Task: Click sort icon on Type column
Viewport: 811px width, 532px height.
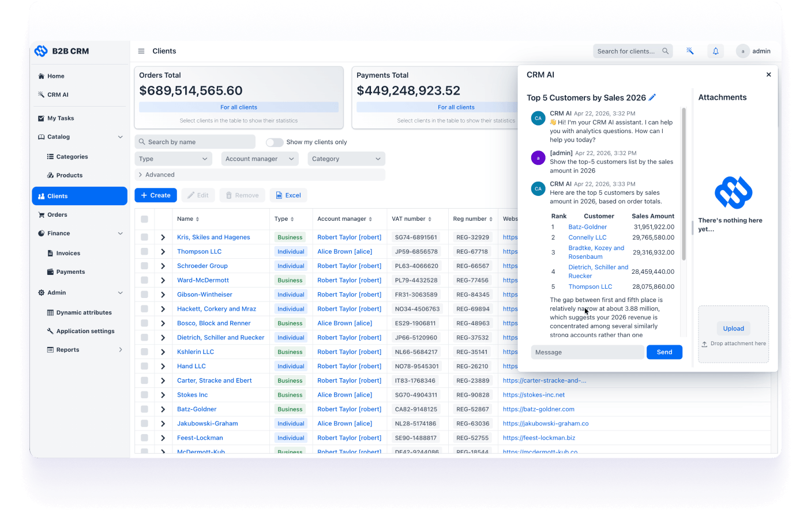Action: [x=292, y=219]
